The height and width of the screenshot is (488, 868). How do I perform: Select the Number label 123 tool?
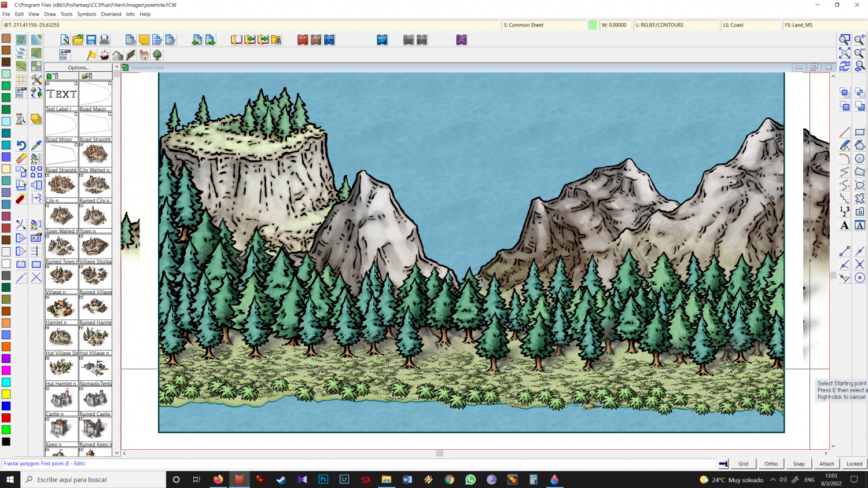pos(845,211)
